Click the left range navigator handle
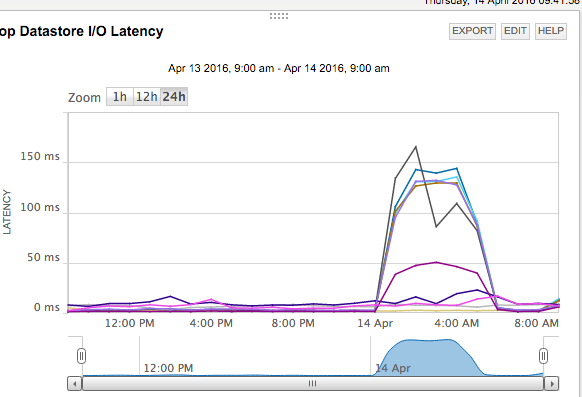Screen dimensions: 582x397 point(82,356)
